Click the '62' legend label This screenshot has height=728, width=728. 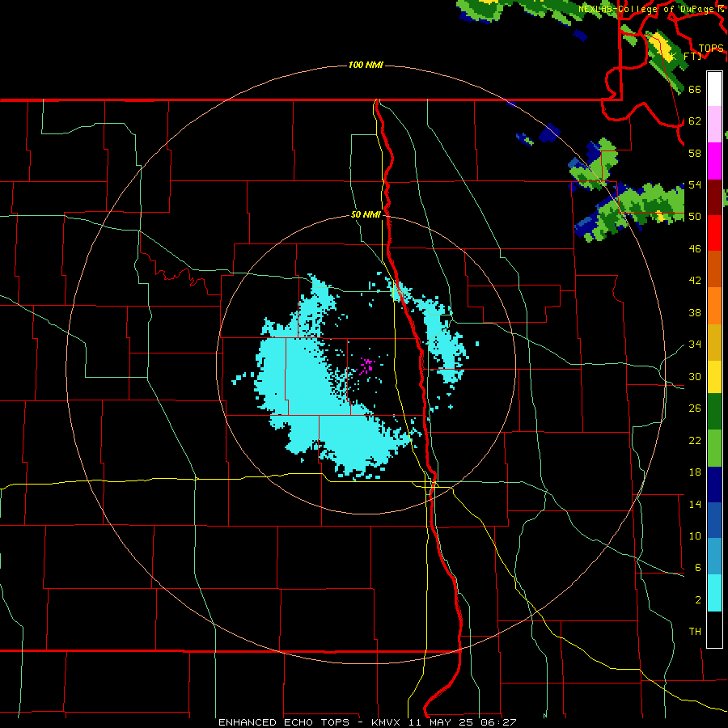click(695, 121)
